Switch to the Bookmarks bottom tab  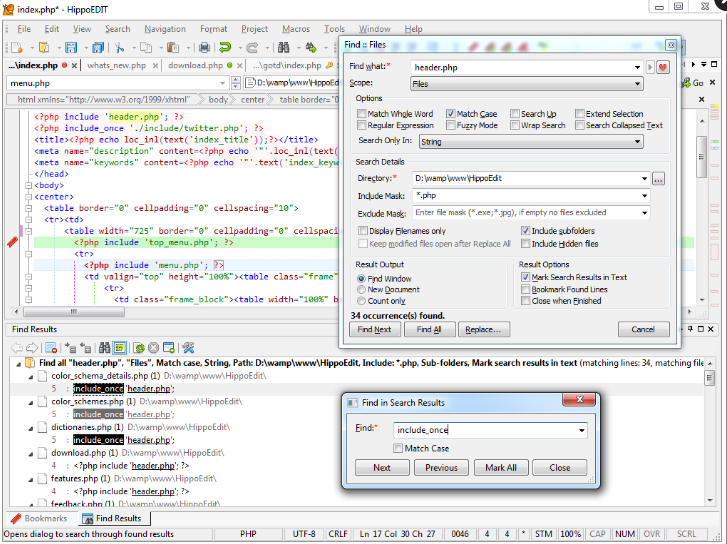[x=39, y=518]
